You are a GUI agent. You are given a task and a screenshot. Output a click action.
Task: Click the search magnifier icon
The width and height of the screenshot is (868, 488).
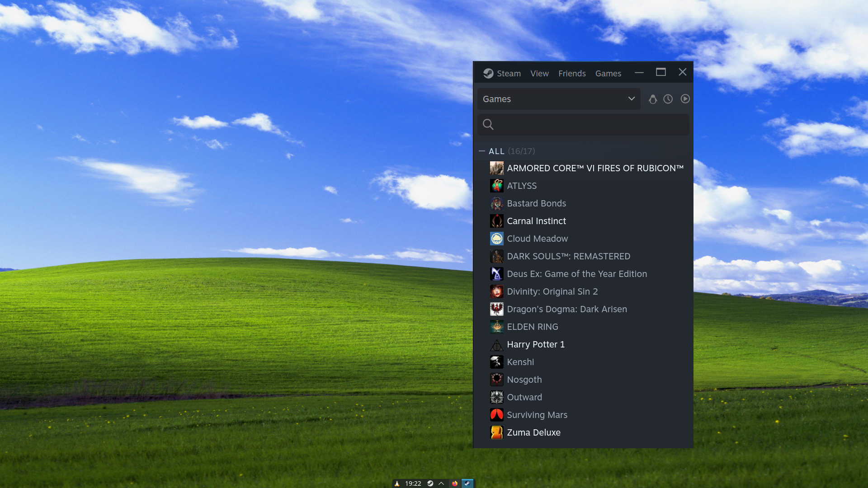(488, 124)
